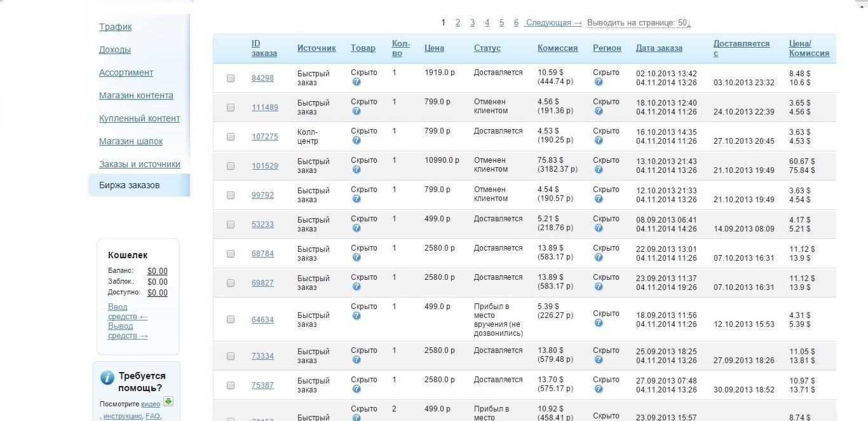Screen dimensions: 868x421
Task: Open product question icon for order 64634
Action: (356, 316)
